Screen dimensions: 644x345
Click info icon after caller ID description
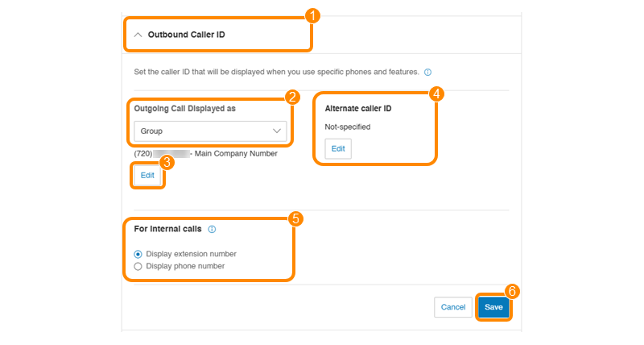point(427,72)
